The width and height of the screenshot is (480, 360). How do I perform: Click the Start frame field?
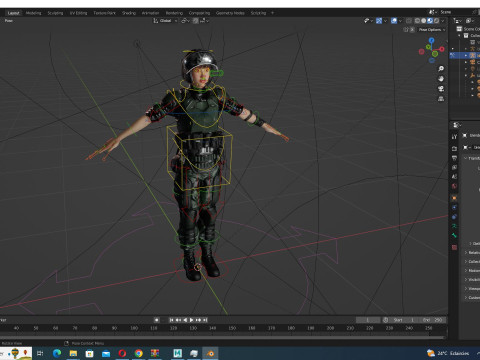coord(404,320)
